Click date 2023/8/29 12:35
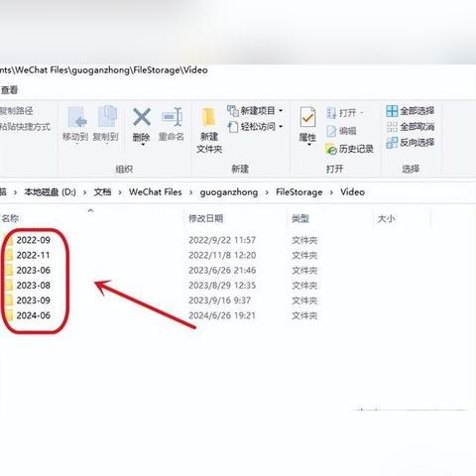 point(222,286)
